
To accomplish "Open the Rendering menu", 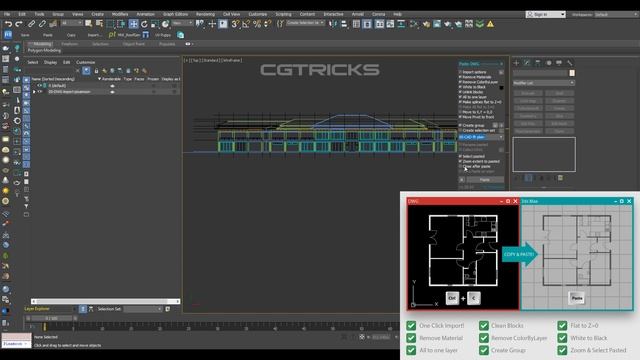I will [205, 14].
